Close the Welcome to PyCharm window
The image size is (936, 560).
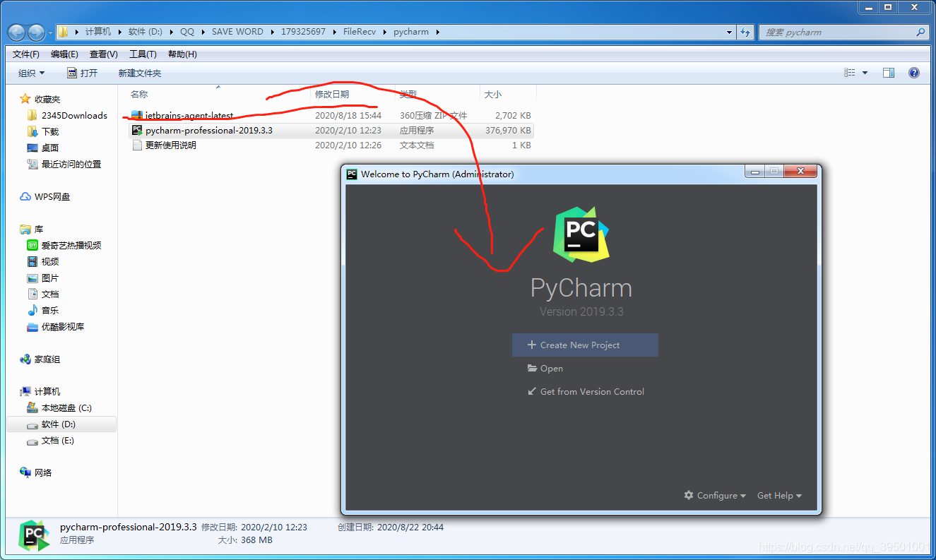[800, 171]
